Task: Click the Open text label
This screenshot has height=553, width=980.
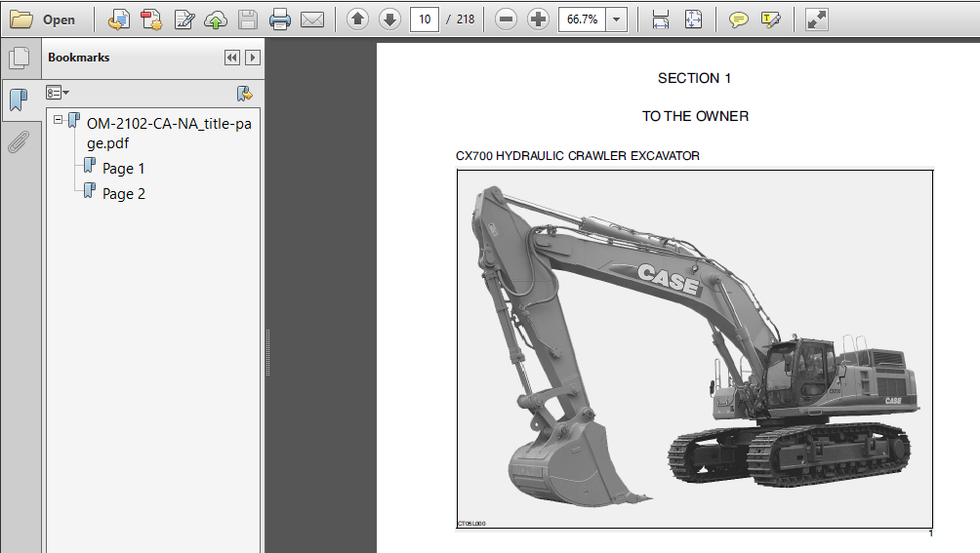Action: [x=59, y=20]
